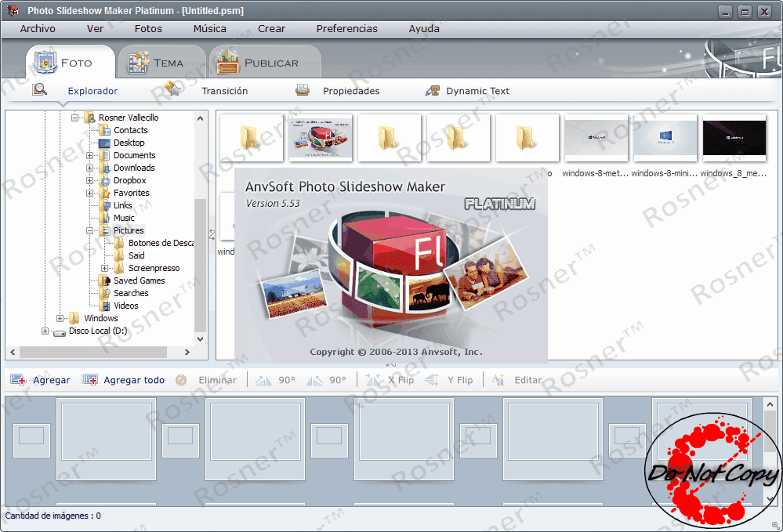Open the Dynamic Text section
783x532 pixels.
coord(478,91)
